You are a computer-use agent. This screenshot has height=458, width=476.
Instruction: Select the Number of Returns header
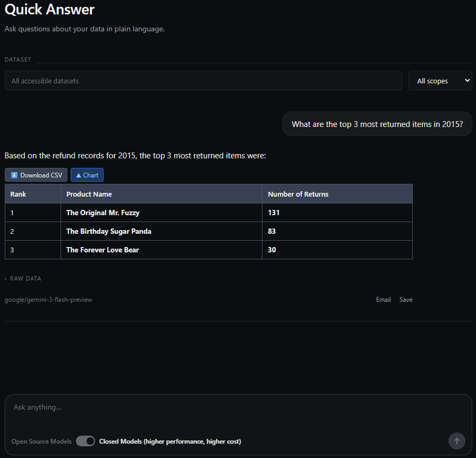tap(337, 194)
